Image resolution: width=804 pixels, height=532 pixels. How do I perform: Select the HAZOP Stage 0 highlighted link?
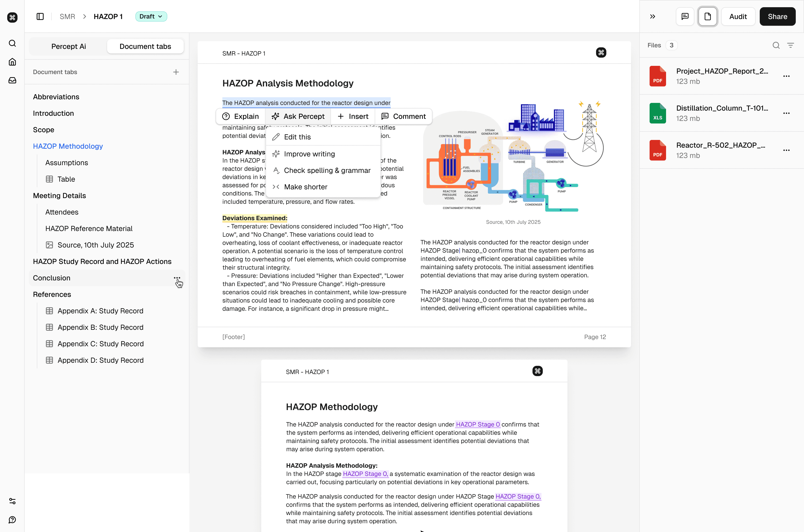pos(477,424)
